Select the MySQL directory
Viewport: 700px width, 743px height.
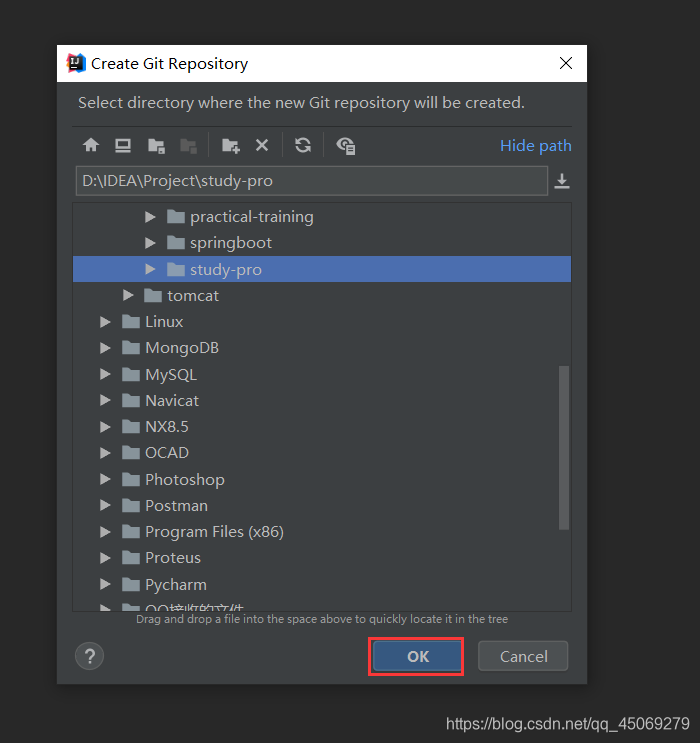tap(171, 374)
